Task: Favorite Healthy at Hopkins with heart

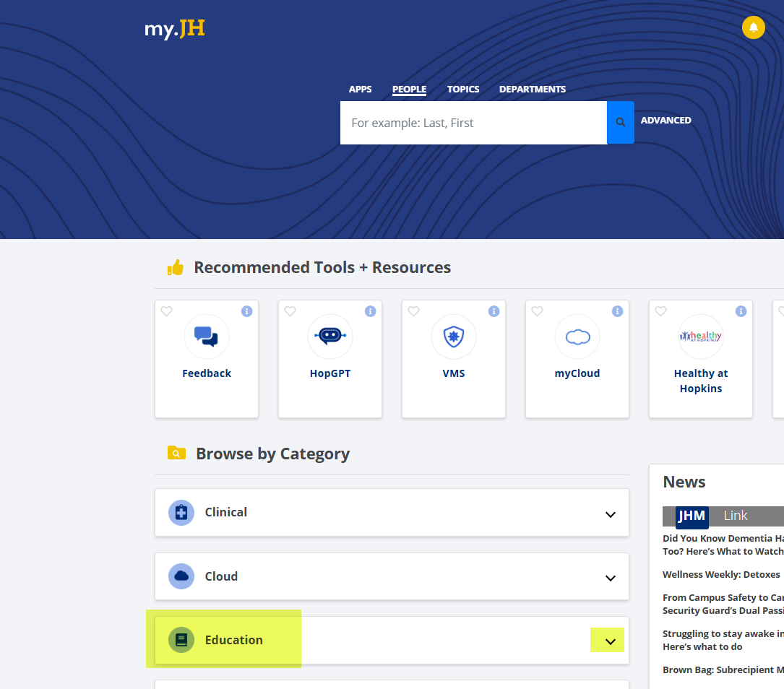Action: [660, 311]
